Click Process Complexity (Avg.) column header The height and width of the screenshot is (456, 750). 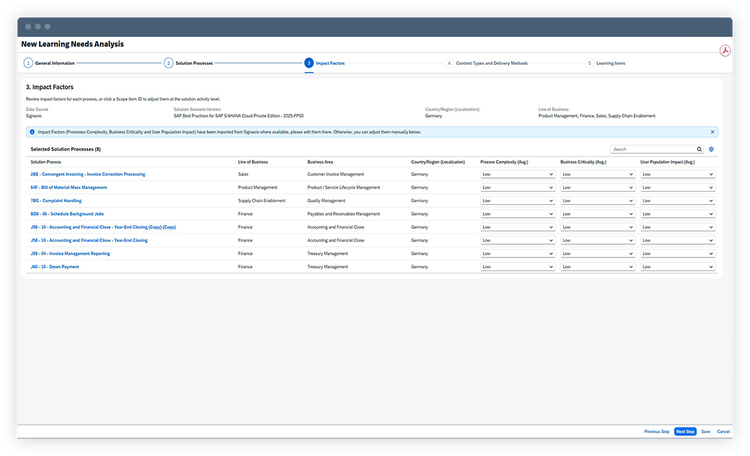click(504, 162)
